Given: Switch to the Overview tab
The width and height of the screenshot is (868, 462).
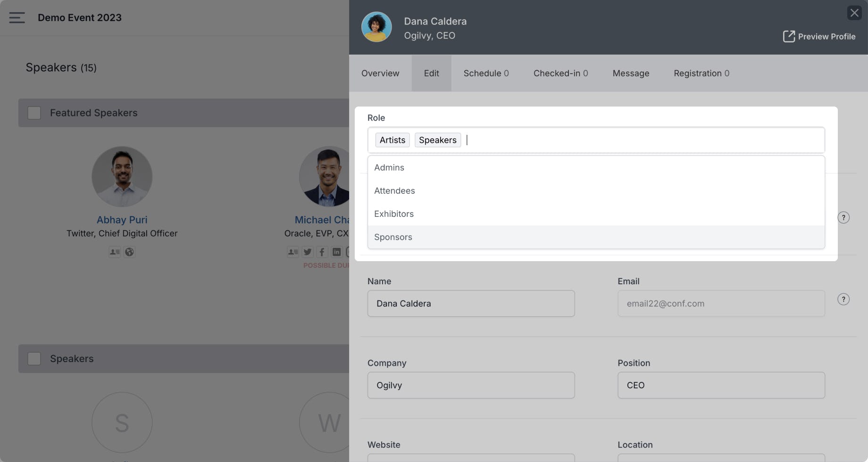Looking at the screenshot, I should (x=380, y=73).
